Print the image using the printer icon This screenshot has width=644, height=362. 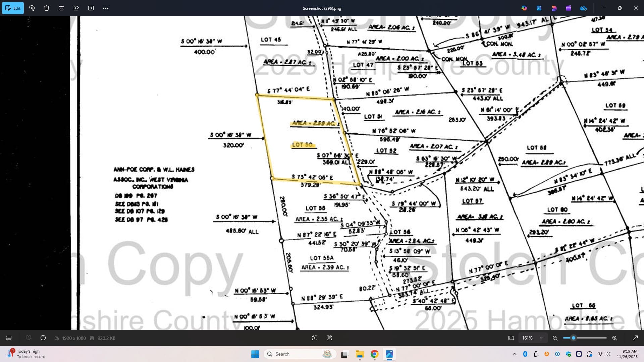(61, 8)
